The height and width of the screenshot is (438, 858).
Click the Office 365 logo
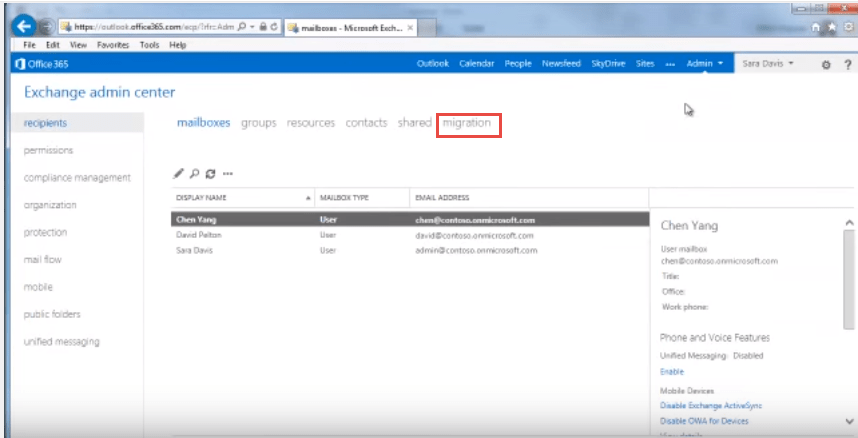(42, 64)
